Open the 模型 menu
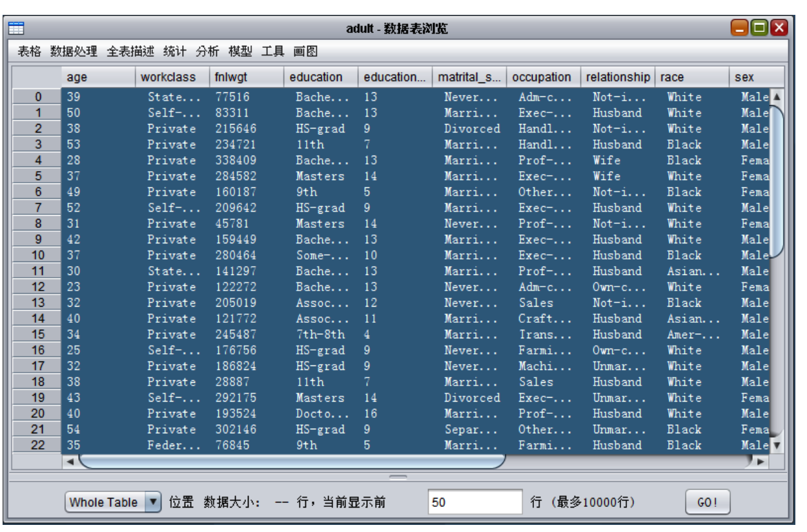Screen dimensions: 807x532 coord(240,52)
